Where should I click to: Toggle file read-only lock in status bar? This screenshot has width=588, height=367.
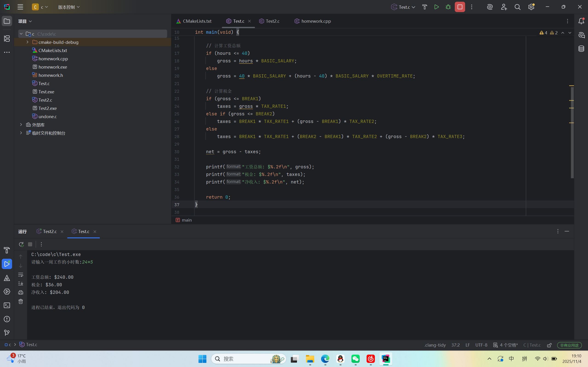(x=549, y=345)
